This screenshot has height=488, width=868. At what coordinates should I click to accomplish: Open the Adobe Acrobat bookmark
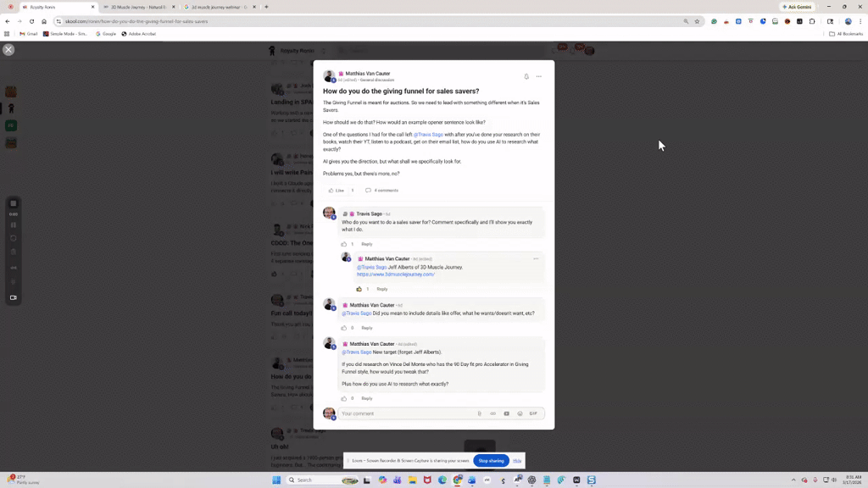pos(138,34)
